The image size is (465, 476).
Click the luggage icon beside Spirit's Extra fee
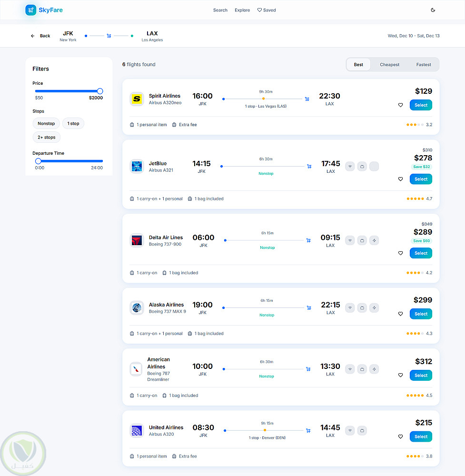tap(174, 125)
